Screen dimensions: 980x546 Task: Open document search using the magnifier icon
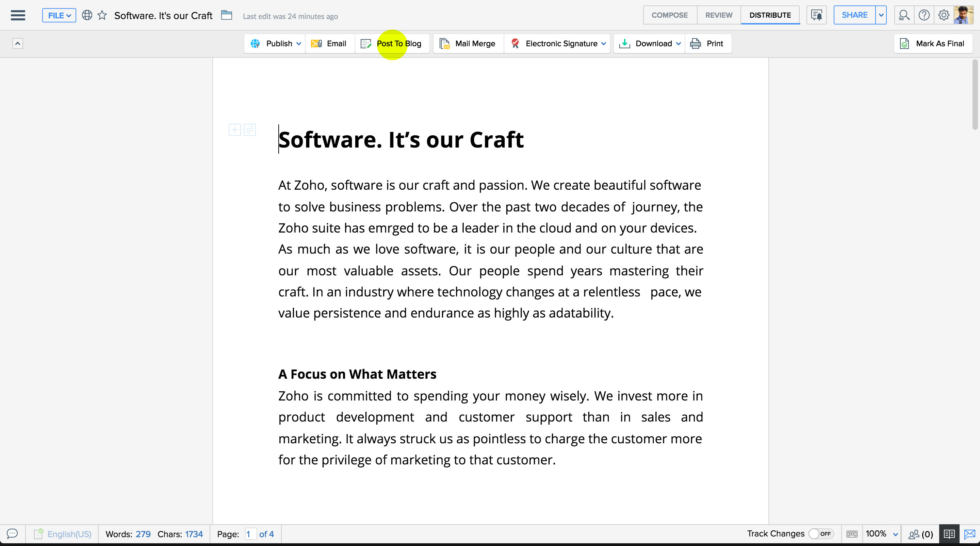[904, 15]
